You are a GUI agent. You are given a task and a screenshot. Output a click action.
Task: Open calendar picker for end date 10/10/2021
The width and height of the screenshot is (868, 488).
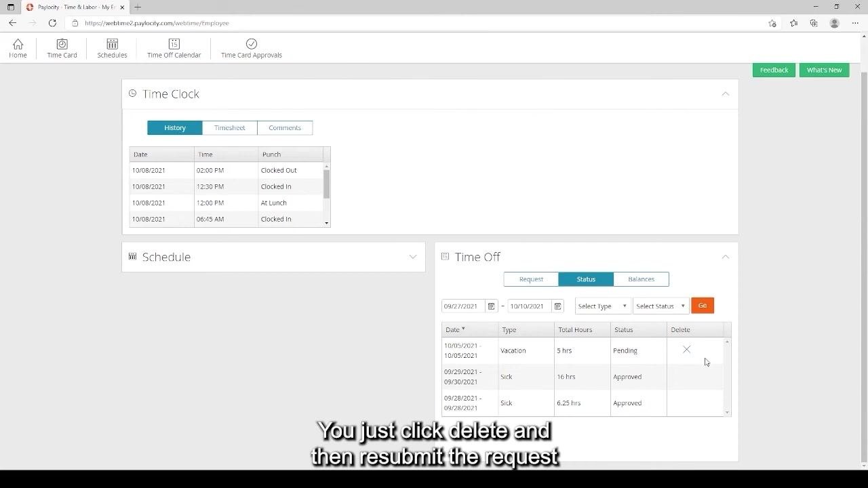(x=557, y=306)
